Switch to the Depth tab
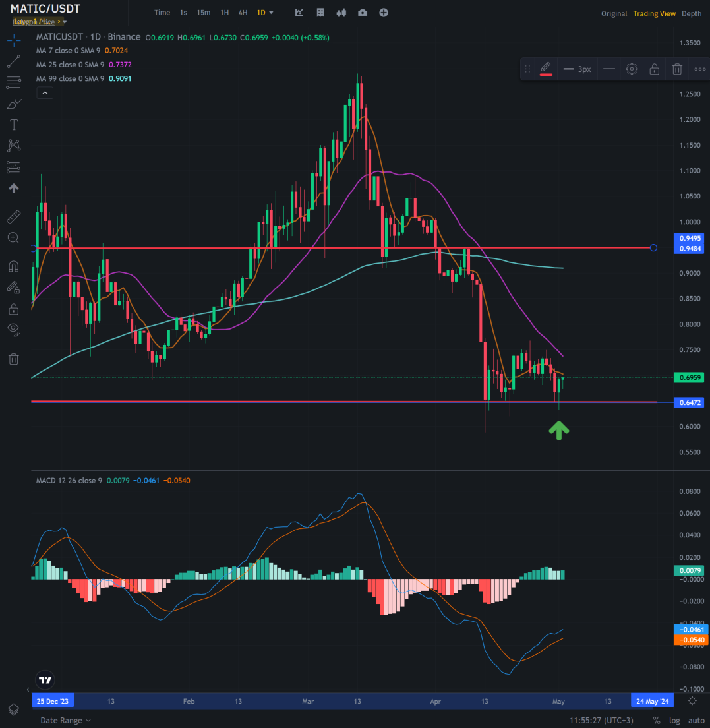The image size is (710, 728). coord(691,13)
